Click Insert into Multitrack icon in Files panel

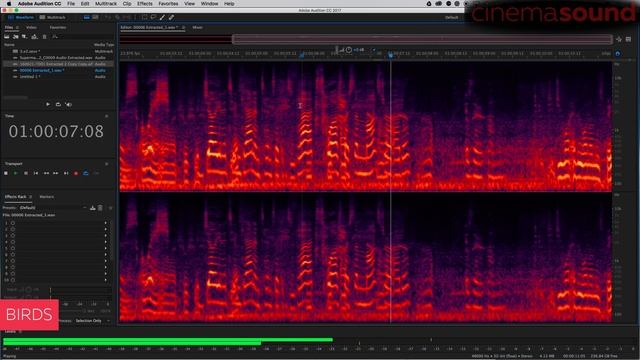pos(34,37)
